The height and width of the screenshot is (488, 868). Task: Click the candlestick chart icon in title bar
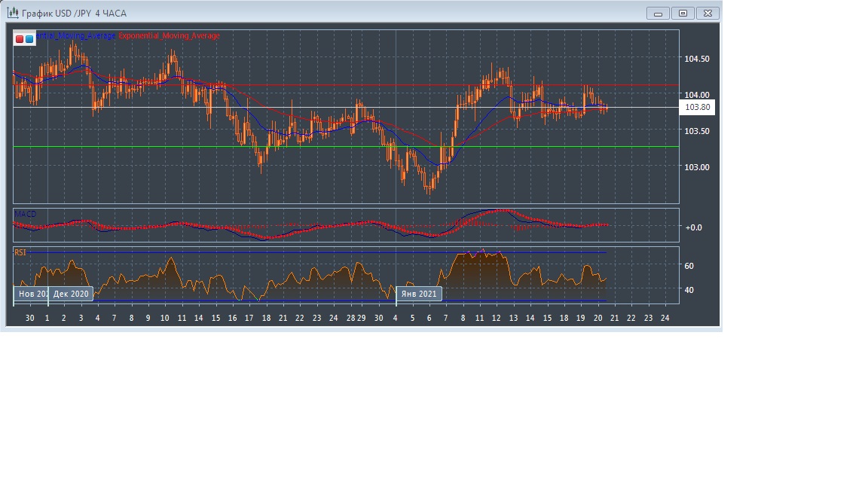[x=12, y=13]
